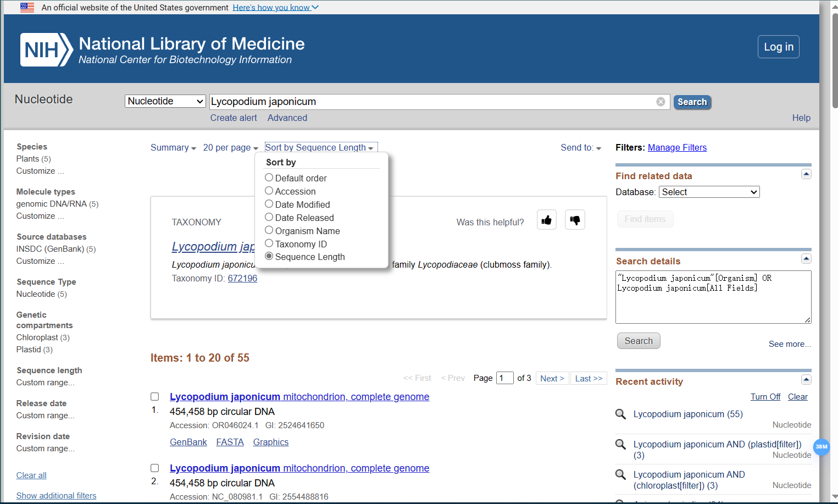Check the box for result 1
This screenshot has width=838, height=504.
pos(155,397)
